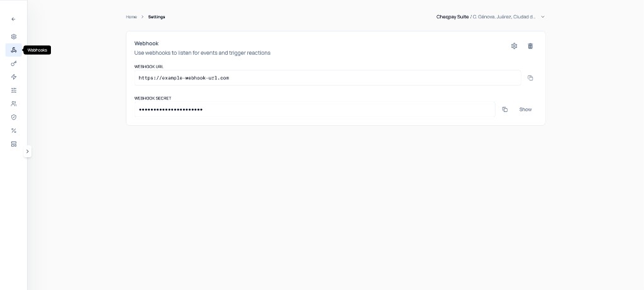Image resolution: width=644 pixels, height=290 pixels.
Task: Open the users sidebar icon
Action: tap(14, 104)
